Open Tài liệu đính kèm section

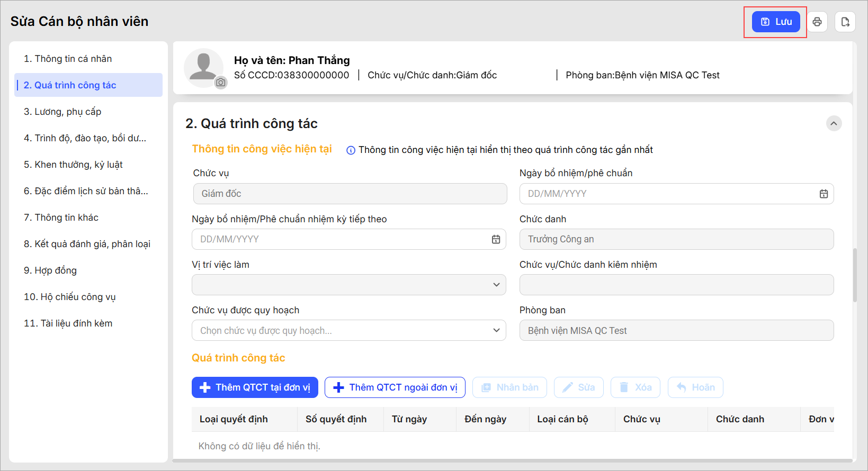click(68, 323)
